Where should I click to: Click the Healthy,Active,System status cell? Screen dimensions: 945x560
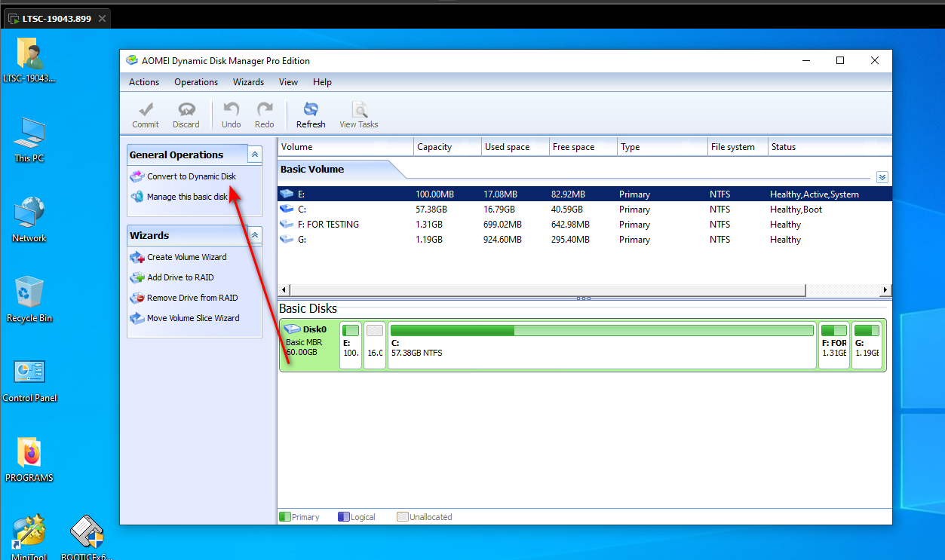tap(815, 194)
